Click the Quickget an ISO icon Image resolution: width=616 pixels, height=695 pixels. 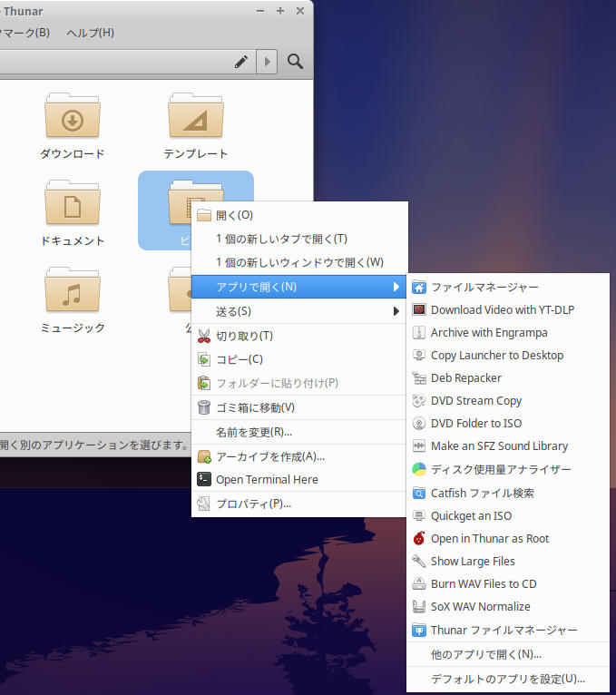[x=419, y=516]
